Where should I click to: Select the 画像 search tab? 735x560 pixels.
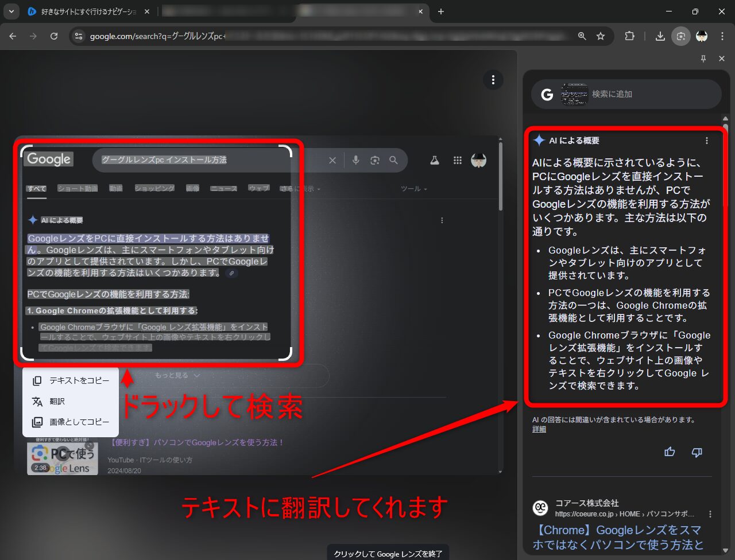[192, 188]
